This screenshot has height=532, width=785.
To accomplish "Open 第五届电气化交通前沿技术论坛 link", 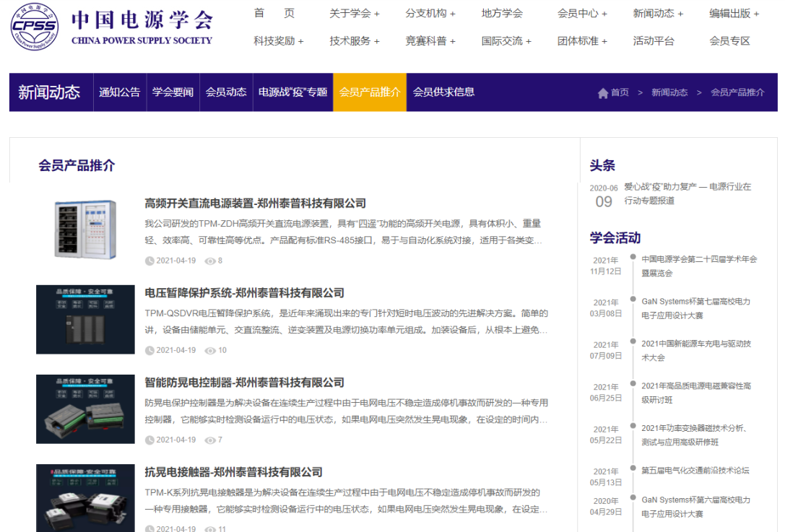I will (695, 471).
